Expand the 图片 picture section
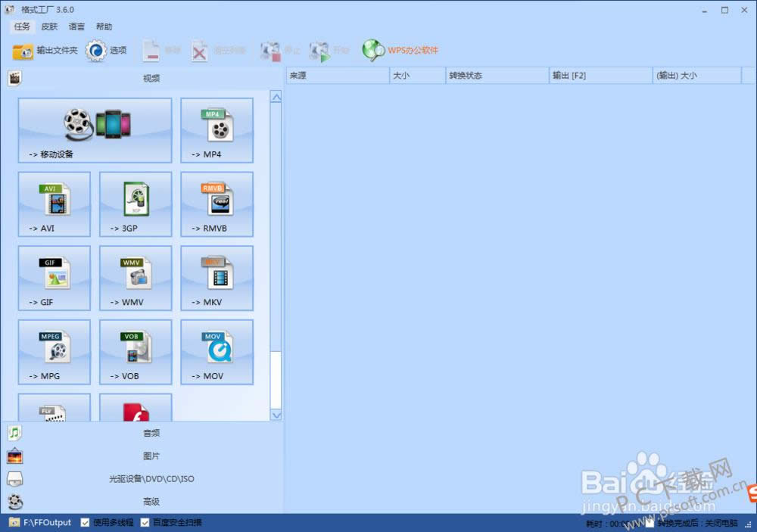 coord(151,456)
